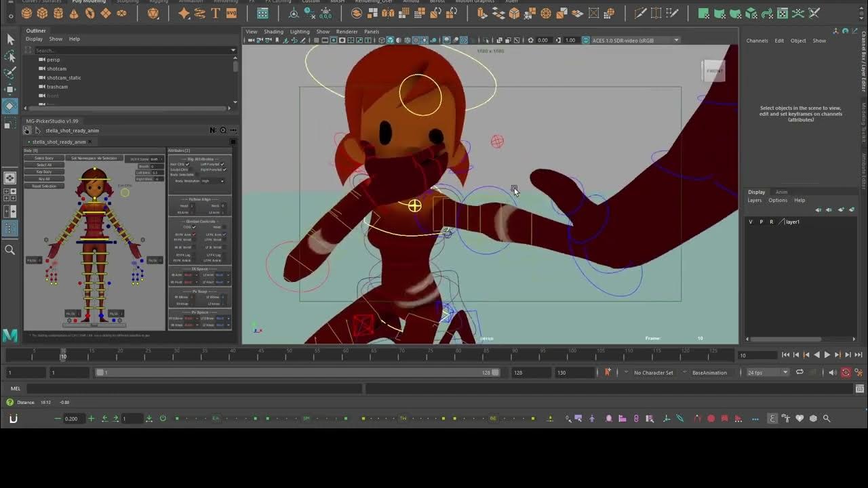Click Select All button in picker
The height and width of the screenshot is (488, 868).
click(44, 165)
